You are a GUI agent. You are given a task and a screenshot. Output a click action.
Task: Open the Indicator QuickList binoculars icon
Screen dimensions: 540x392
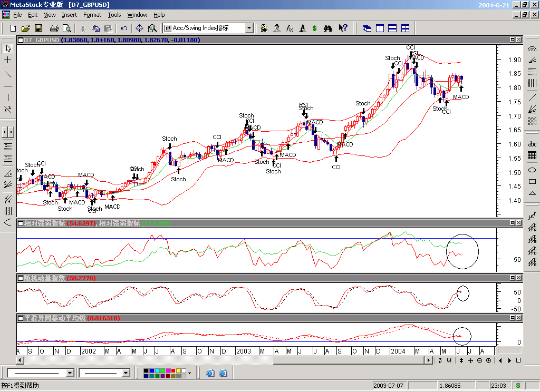327,28
